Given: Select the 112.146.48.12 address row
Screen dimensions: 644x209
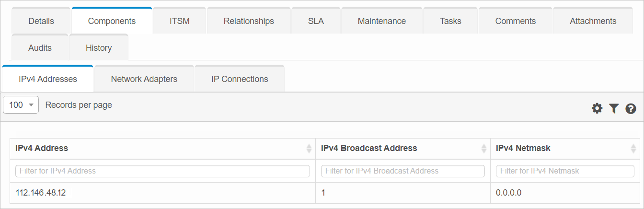Looking at the screenshot, I should click(x=41, y=193).
